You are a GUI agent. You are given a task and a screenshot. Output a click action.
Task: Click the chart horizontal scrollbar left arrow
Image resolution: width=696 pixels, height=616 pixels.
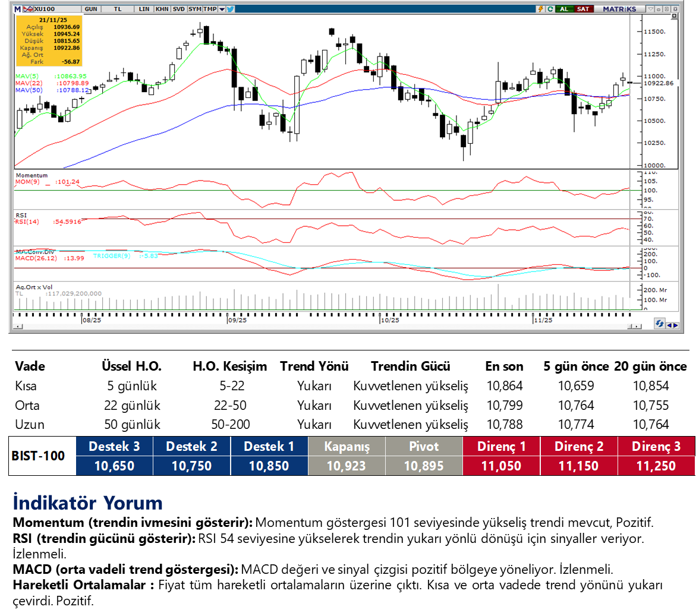(x=18, y=326)
